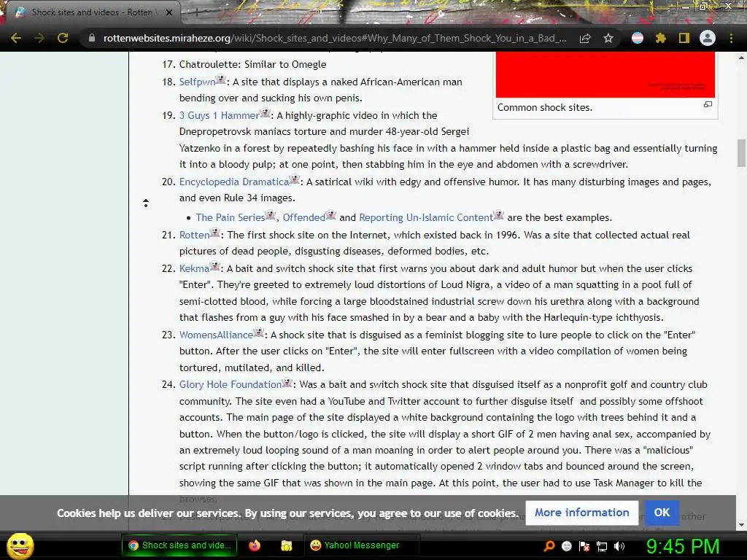
Task: Follow the 3 Guys 1 Hammer link
Action: pos(219,115)
